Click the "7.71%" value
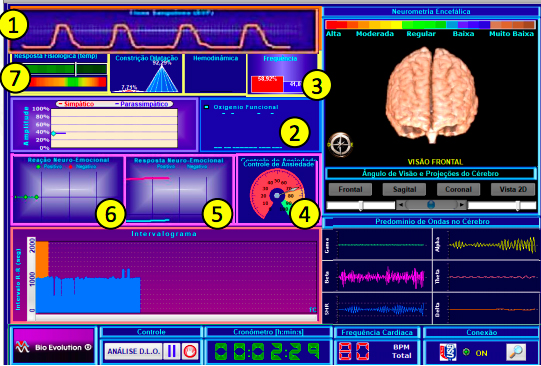541x366 pixels. 129,87
